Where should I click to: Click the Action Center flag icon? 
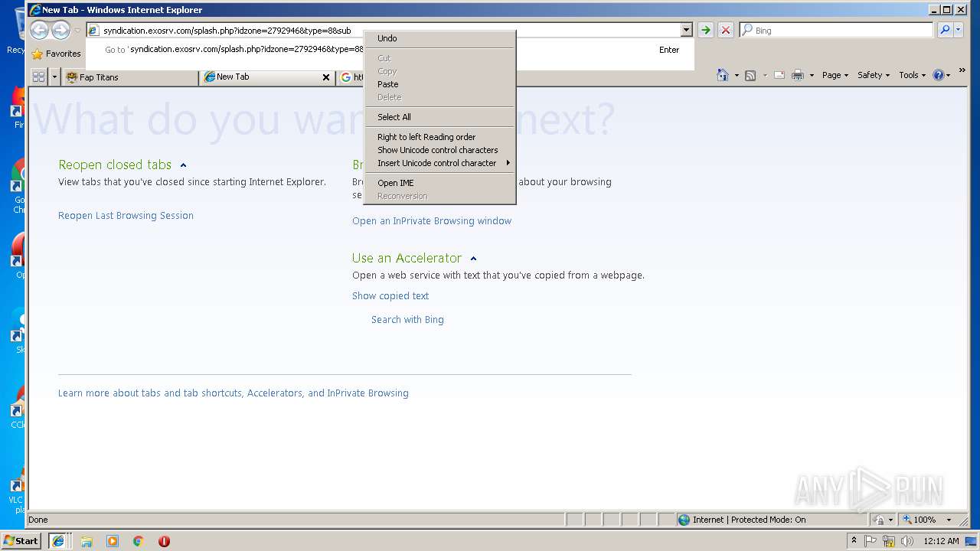871,541
